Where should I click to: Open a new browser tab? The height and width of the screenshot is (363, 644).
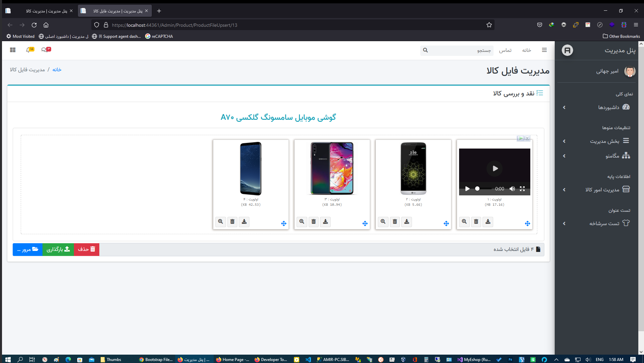159,11
